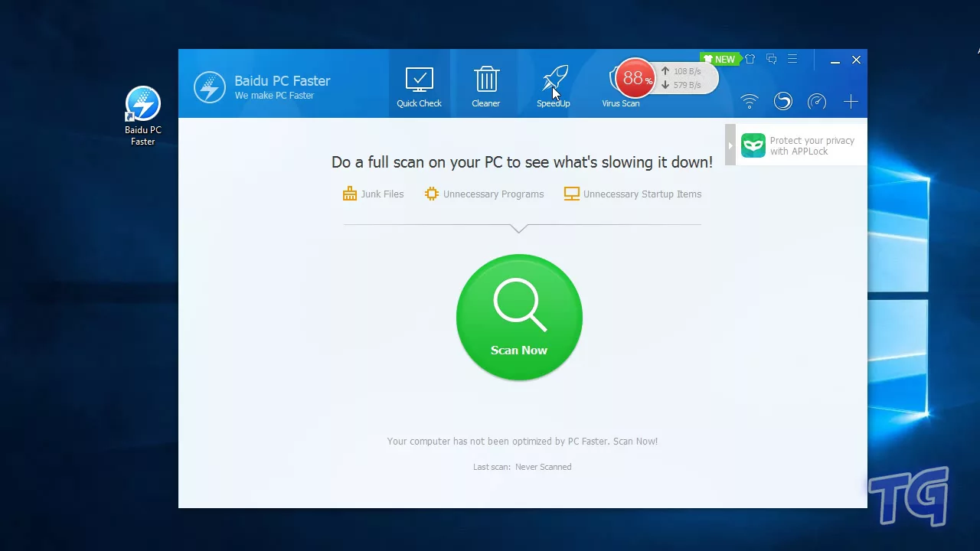Open the Virus Scan tab
980x551 pixels.
pos(620,103)
